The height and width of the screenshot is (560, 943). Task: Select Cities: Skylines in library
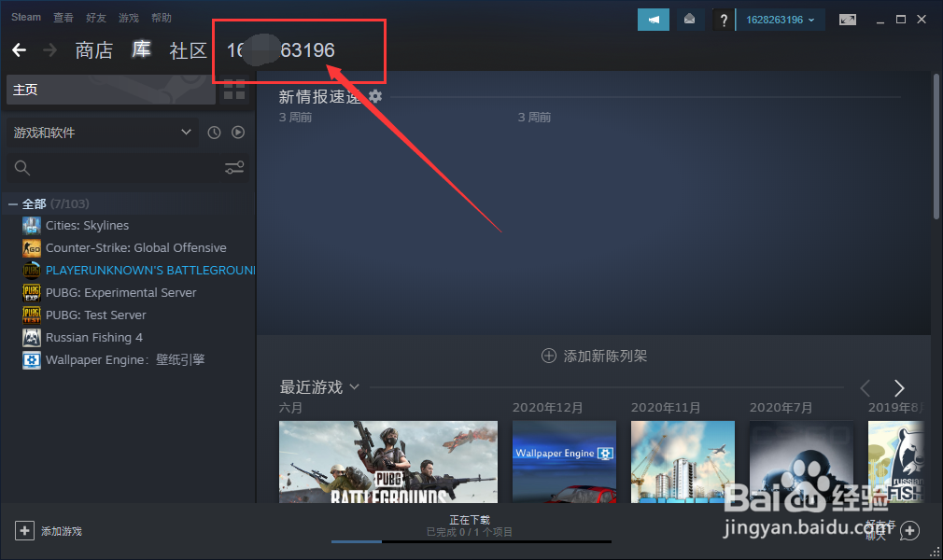coord(87,226)
